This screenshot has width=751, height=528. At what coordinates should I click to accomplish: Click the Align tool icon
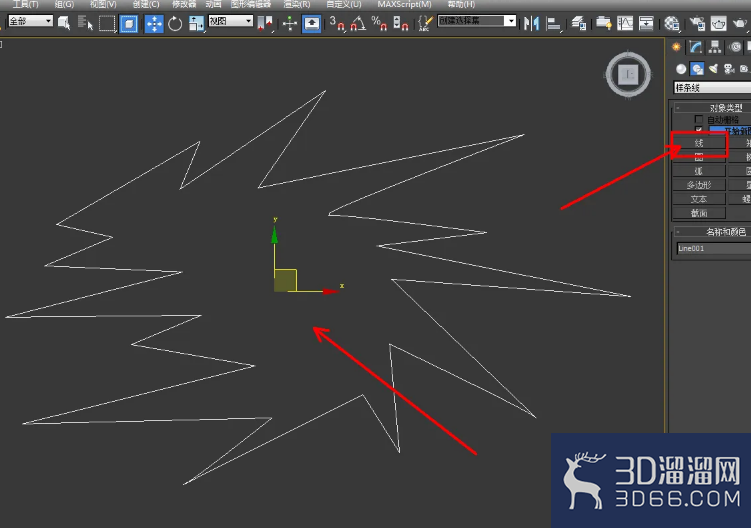coord(553,23)
